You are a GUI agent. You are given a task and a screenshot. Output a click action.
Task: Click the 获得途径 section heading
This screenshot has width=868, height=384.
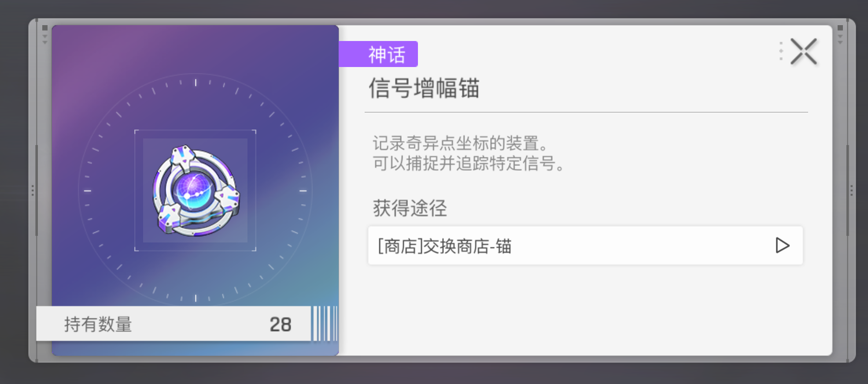[410, 208]
